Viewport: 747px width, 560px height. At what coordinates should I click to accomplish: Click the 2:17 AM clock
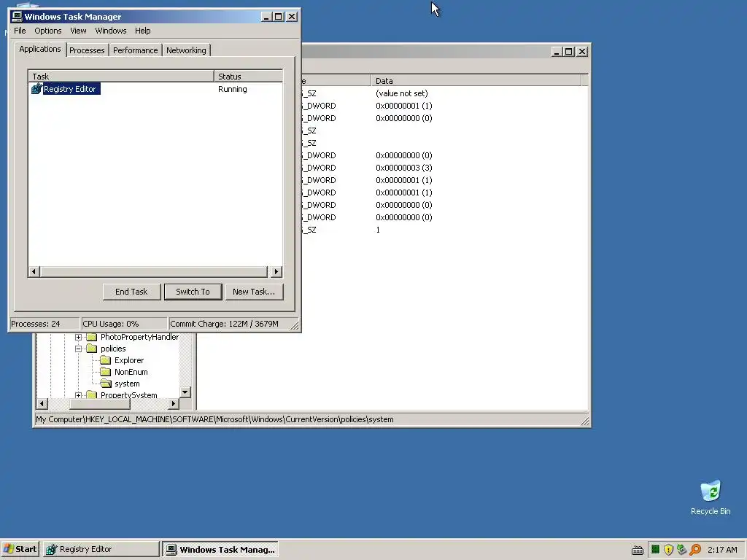[x=722, y=550]
